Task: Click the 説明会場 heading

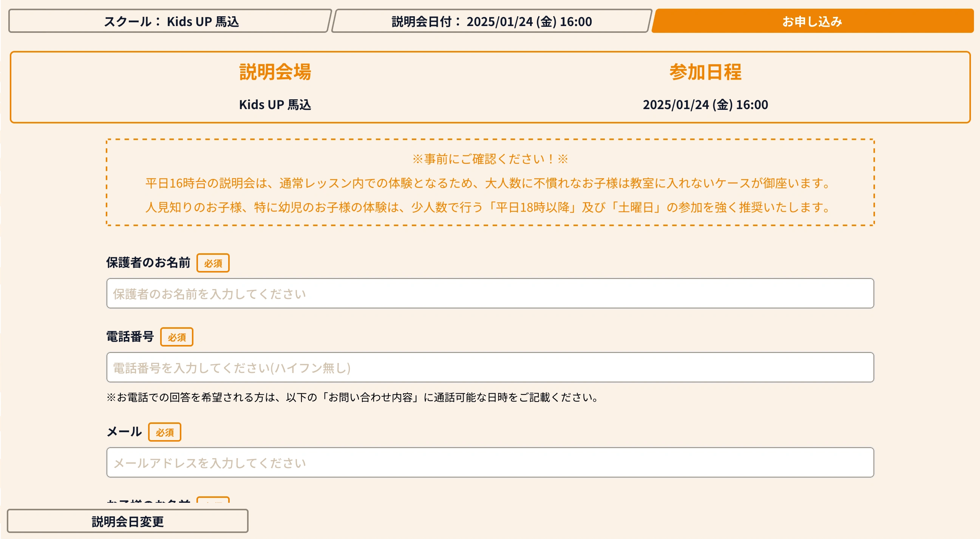Action: (275, 72)
